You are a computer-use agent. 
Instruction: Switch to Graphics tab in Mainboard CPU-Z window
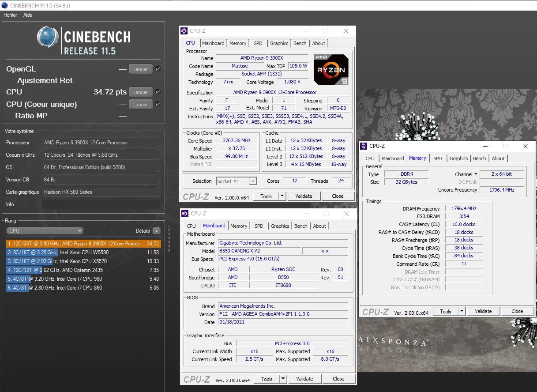click(280, 226)
